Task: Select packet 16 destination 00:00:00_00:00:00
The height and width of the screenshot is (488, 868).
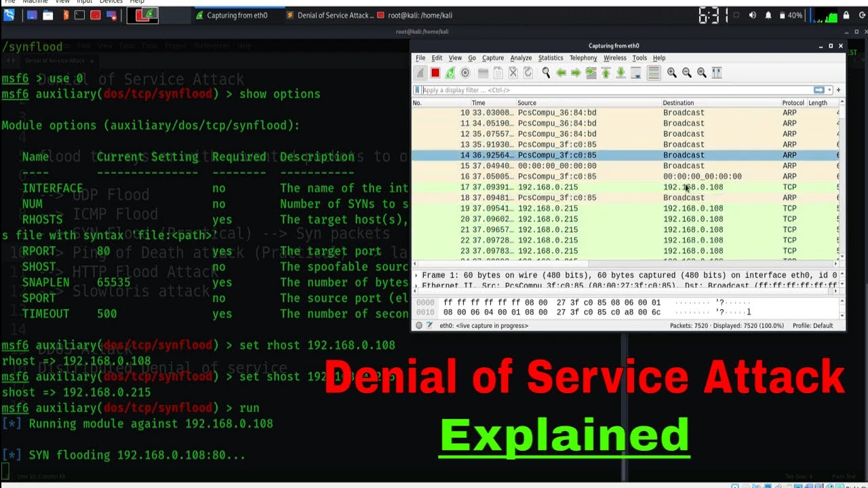Action: click(x=702, y=176)
